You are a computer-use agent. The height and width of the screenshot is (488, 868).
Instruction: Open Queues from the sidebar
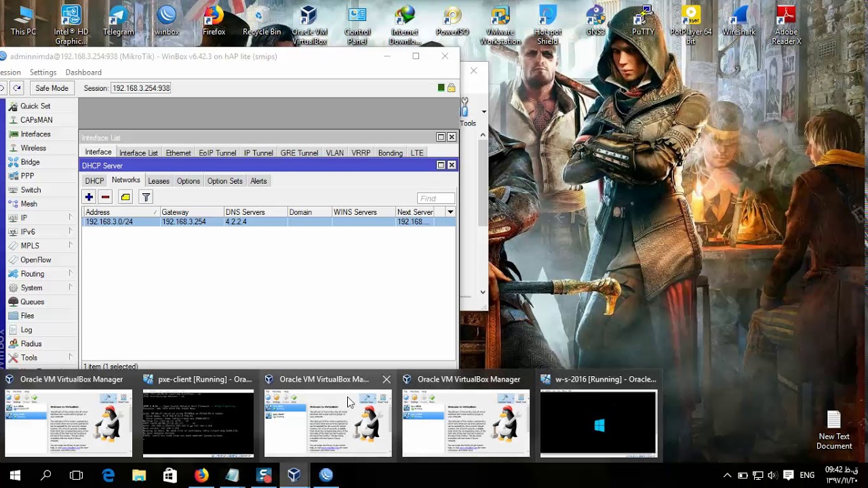[32, 302]
